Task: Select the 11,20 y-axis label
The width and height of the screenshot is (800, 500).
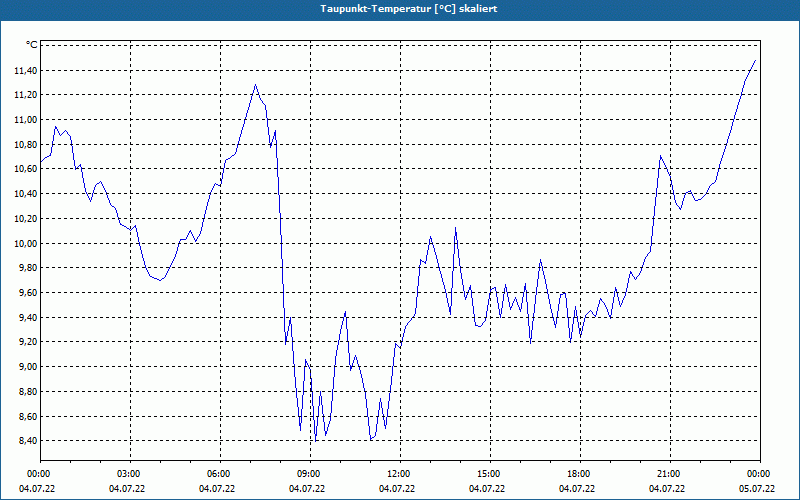Action: tap(26, 95)
